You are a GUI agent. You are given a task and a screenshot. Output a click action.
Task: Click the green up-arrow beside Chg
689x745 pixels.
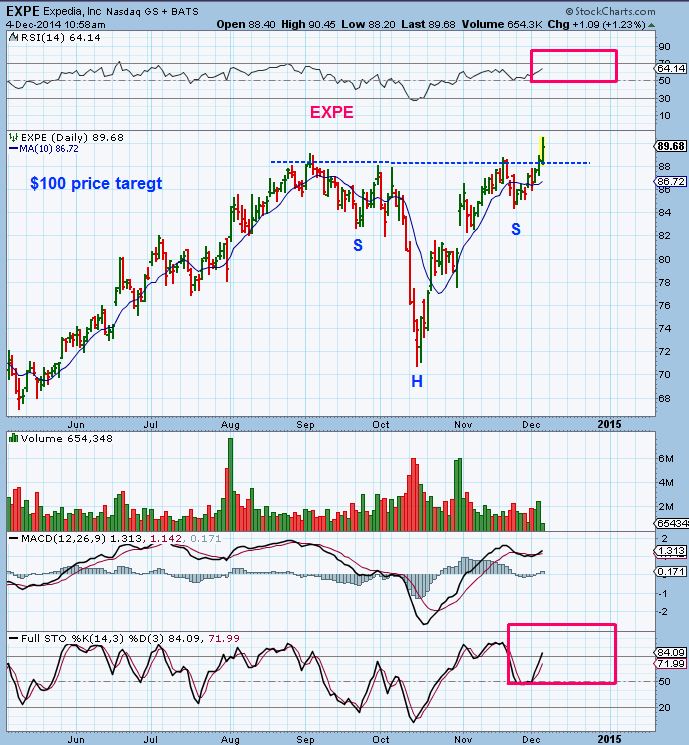(651, 25)
